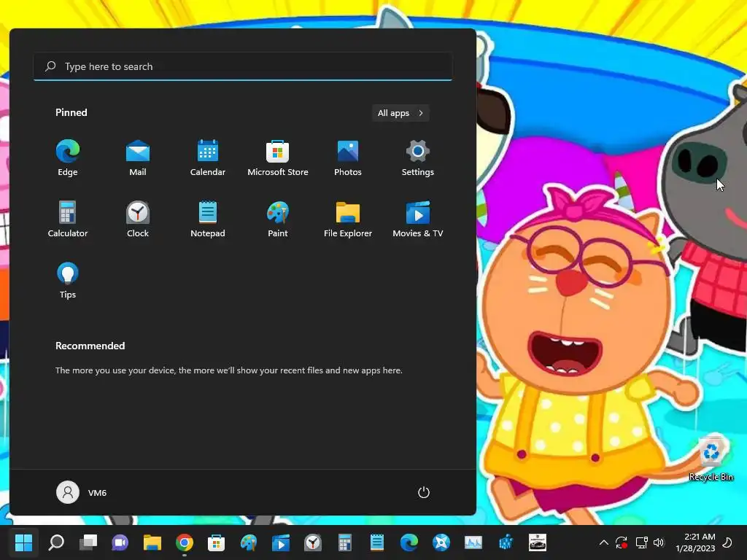Viewport: 747px width, 560px height.
Task: Open File Explorer pinned app
Action: pos(348,219)
